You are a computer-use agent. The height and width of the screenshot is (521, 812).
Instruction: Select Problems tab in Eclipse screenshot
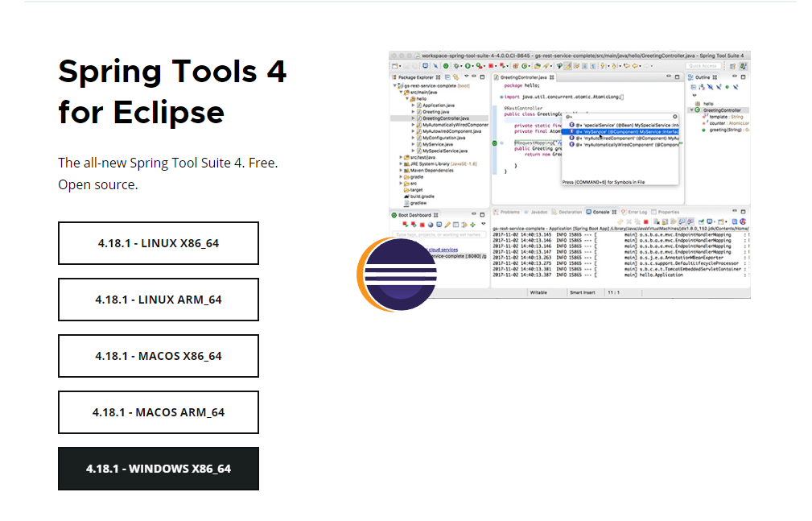[507, 212]
